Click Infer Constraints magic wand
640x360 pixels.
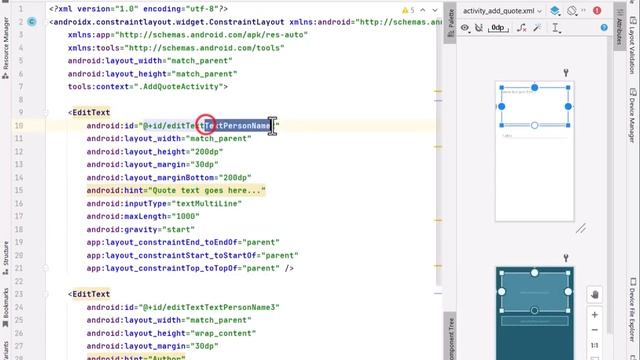click(x=537, y=28)
